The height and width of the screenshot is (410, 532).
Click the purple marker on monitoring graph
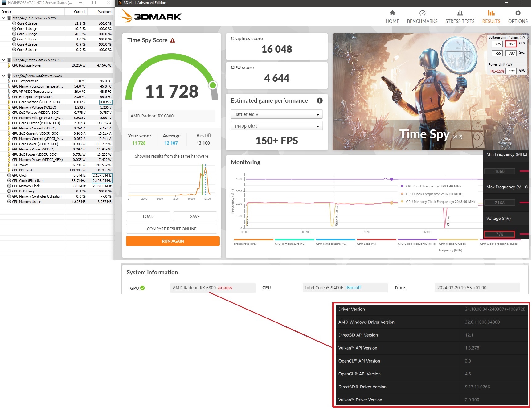(x=391, y=179)
